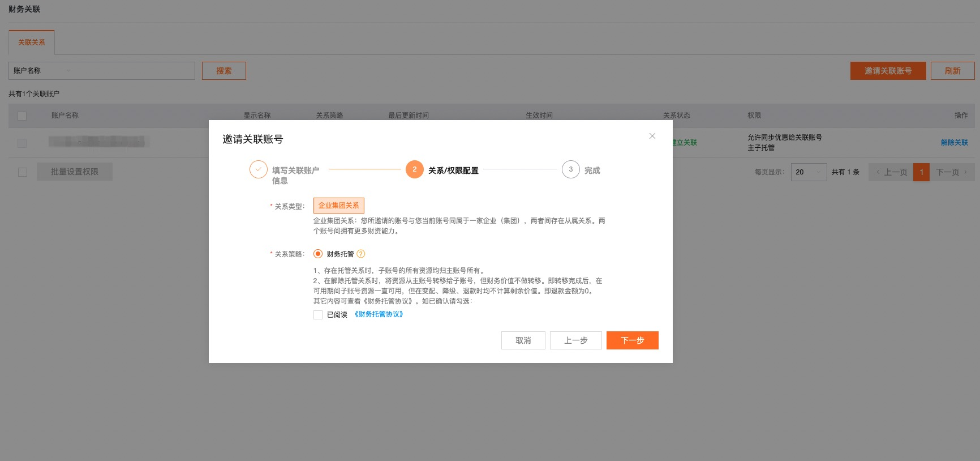Click the 完成 step label
This screenshot has height=461, width=980.
point(592,170)
